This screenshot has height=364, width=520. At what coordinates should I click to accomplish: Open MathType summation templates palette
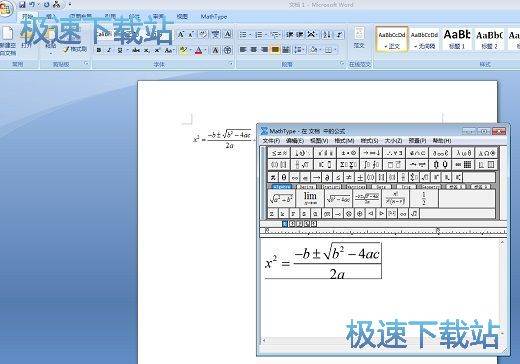348,164
